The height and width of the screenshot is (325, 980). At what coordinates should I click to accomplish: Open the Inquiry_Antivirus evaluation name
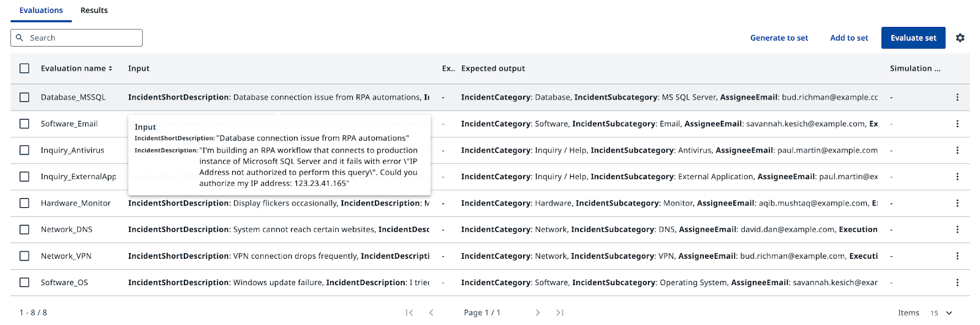72,150
